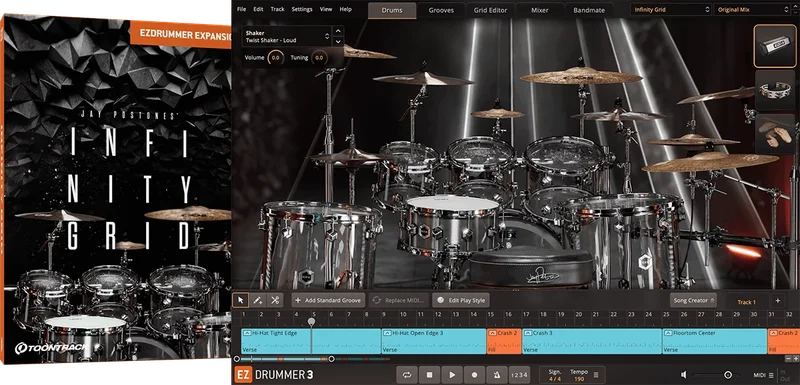
Task: Open the File menu
Action: tap(241, 9)
